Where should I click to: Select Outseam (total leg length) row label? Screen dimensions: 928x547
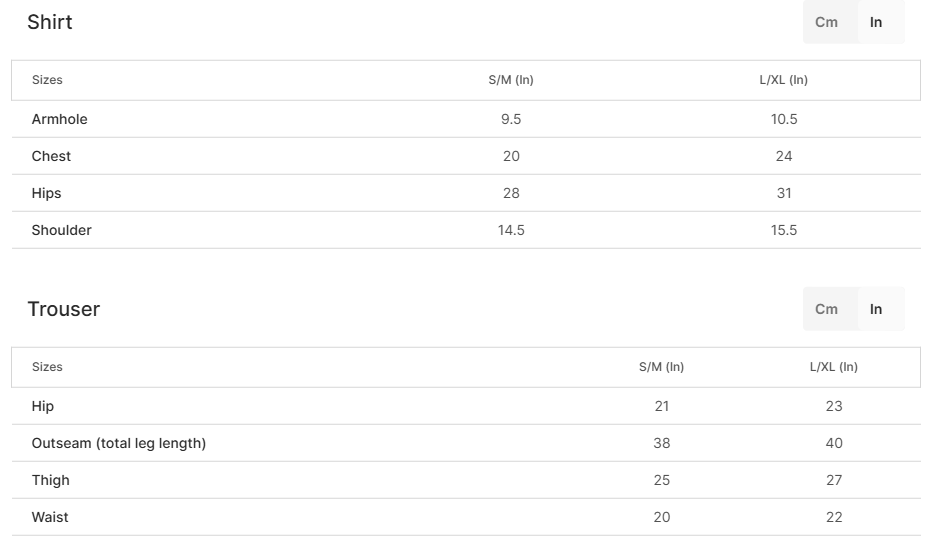[x=119, y=443]
